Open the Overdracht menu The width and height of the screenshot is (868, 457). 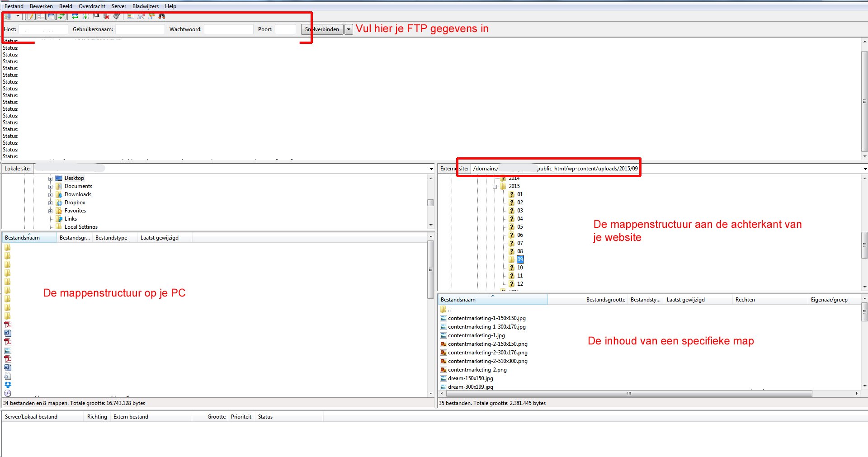[92, 6]
